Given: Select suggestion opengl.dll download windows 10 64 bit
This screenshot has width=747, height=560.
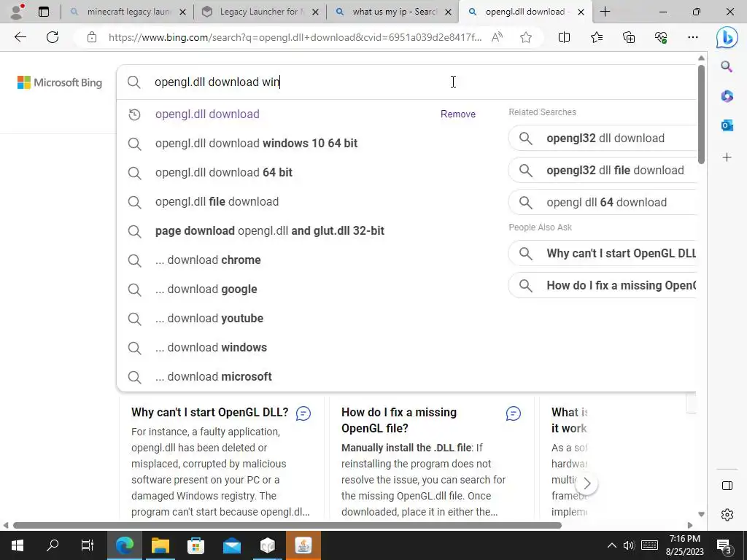Looking at the screenshot, I should 256,144.
